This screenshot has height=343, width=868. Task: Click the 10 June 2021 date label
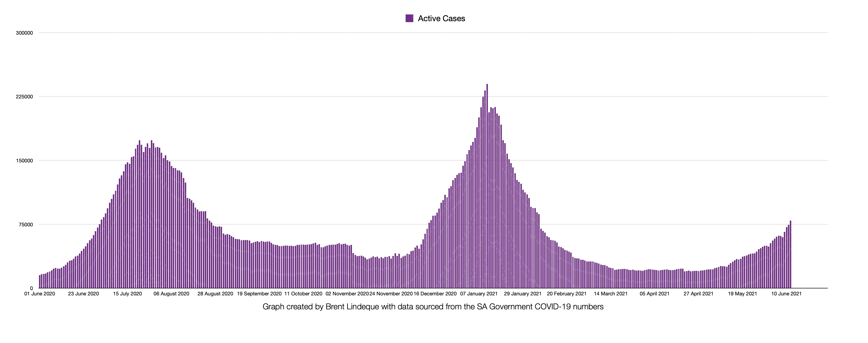tap(786, 294)
